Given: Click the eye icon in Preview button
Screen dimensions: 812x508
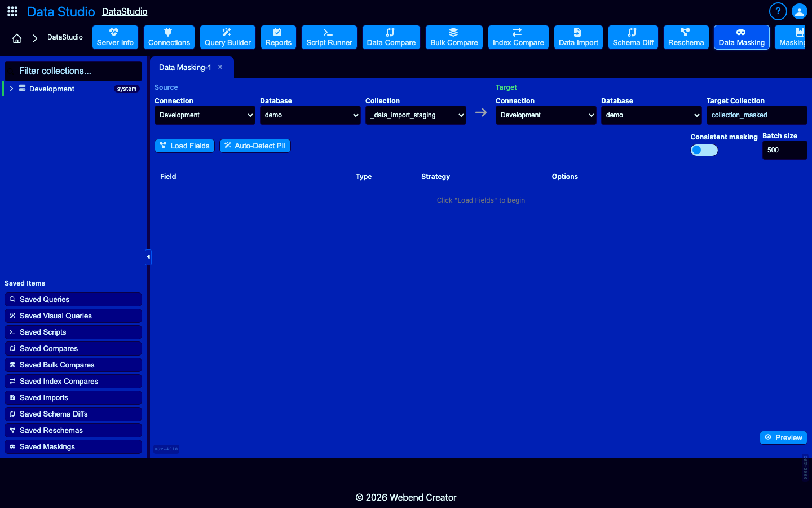Looking at the screenshot, I should pos(768,437).
